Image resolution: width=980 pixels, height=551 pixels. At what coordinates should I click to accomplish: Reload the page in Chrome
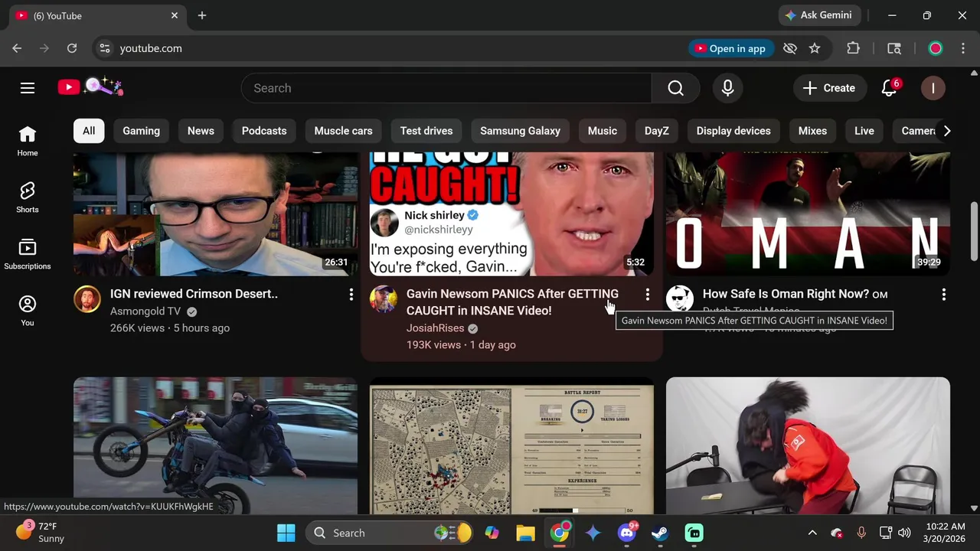point(72,48)
